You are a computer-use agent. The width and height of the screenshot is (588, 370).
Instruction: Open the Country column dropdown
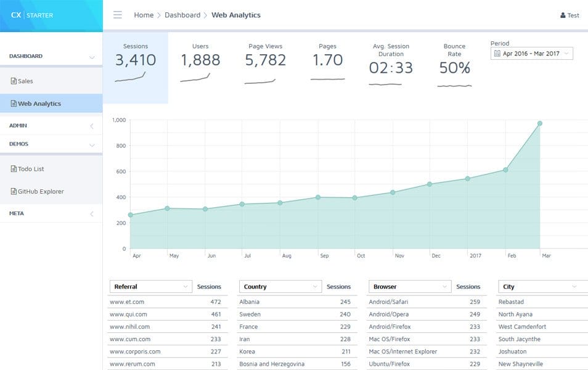(x=280, y=287)
